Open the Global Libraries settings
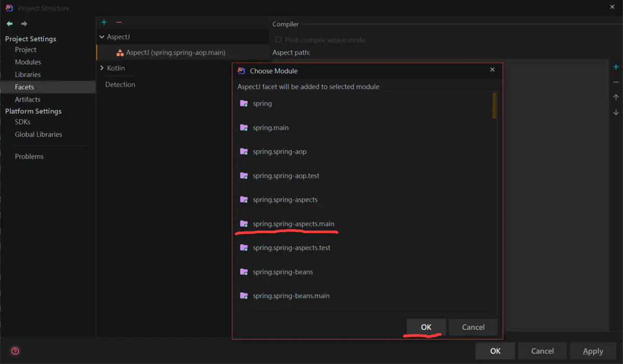The image size is (623, 364). pos(38,134)
